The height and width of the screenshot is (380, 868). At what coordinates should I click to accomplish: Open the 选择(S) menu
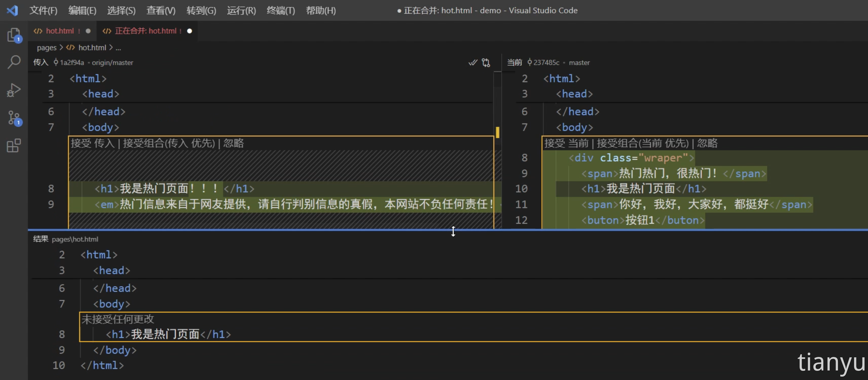coord(121,10)
